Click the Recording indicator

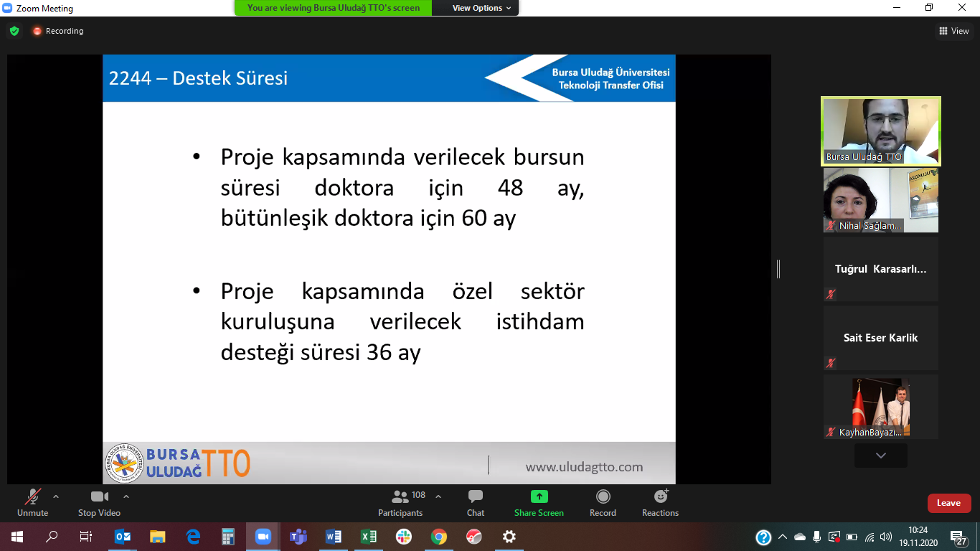(57, 31)
